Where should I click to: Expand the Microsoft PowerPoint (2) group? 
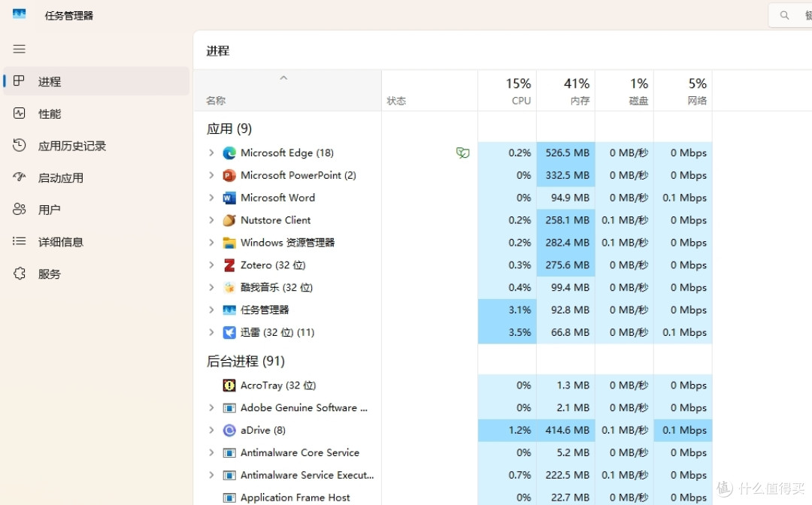(x=211, y=175)
